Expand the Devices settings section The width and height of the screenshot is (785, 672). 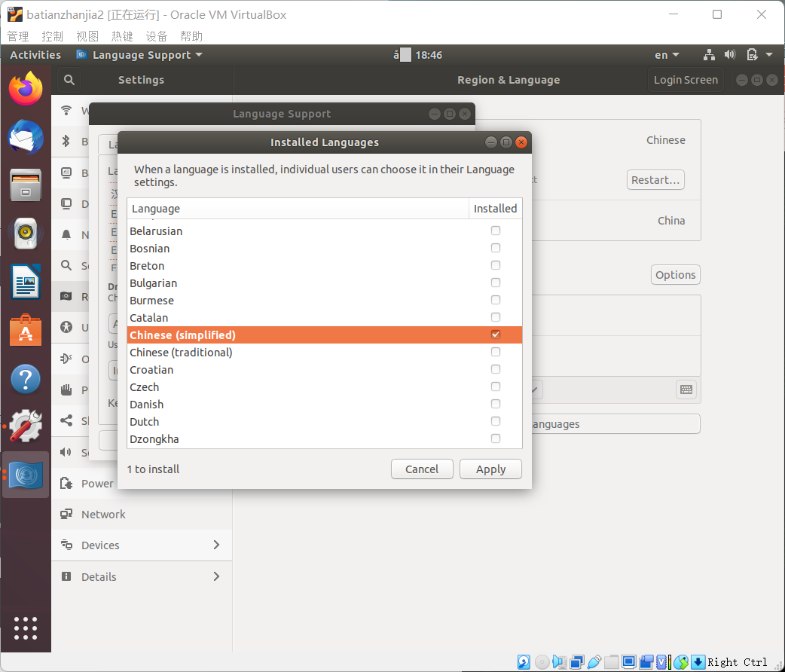142,545
